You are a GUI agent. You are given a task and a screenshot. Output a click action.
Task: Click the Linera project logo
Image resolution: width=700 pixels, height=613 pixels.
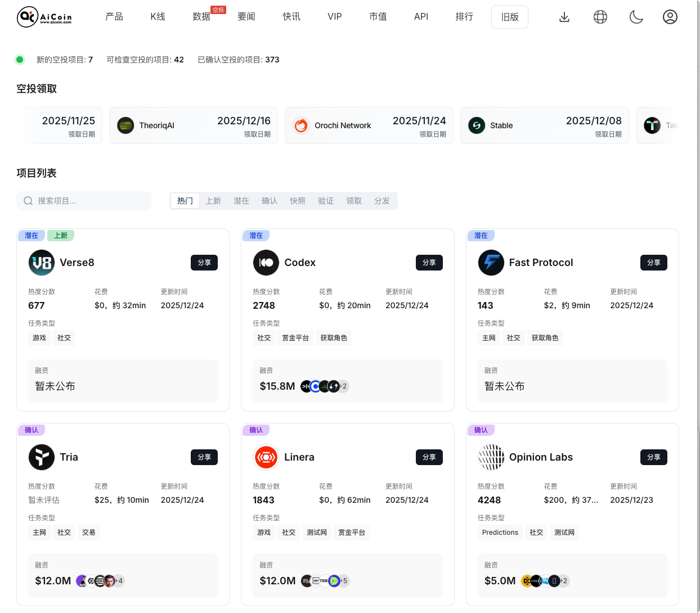[x=266, y=457]
